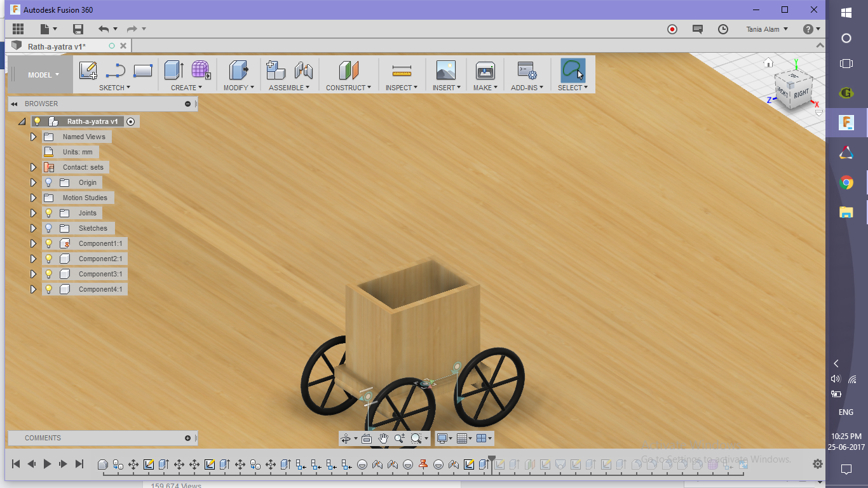Viewport: 868px width, 488px height.
Task: Expand the Named Views folder
Action: 34,137
